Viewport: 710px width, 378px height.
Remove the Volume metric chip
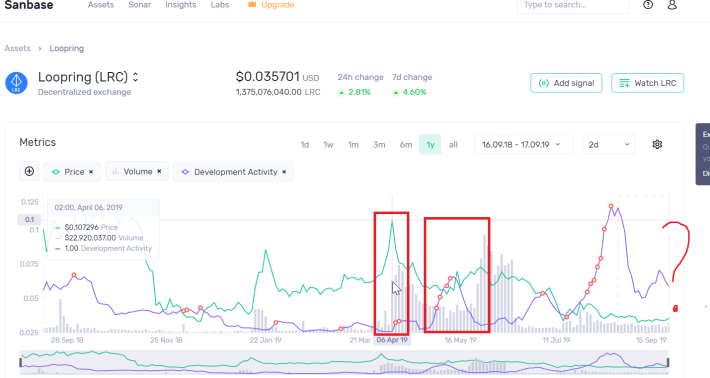pos(159,172)
